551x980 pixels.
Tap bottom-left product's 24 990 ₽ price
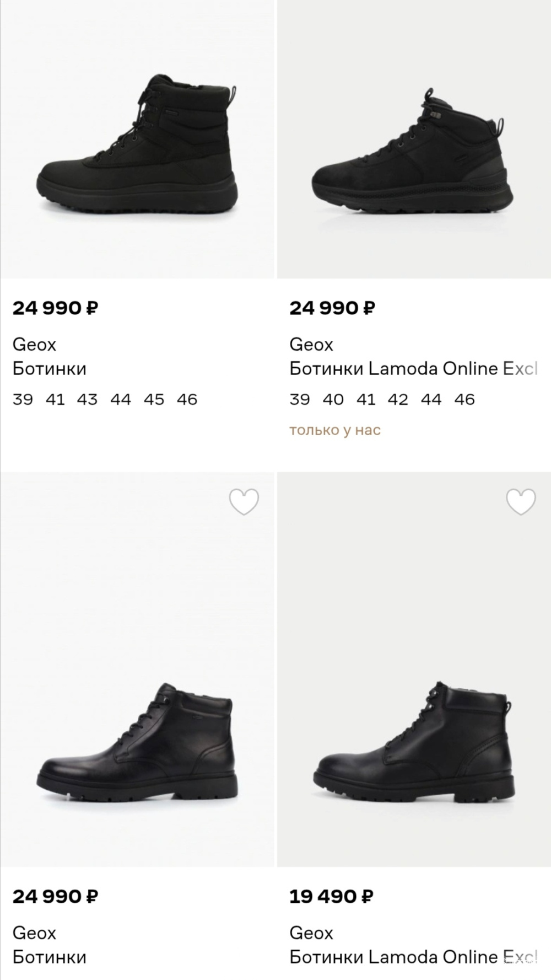tap(55, 897)
